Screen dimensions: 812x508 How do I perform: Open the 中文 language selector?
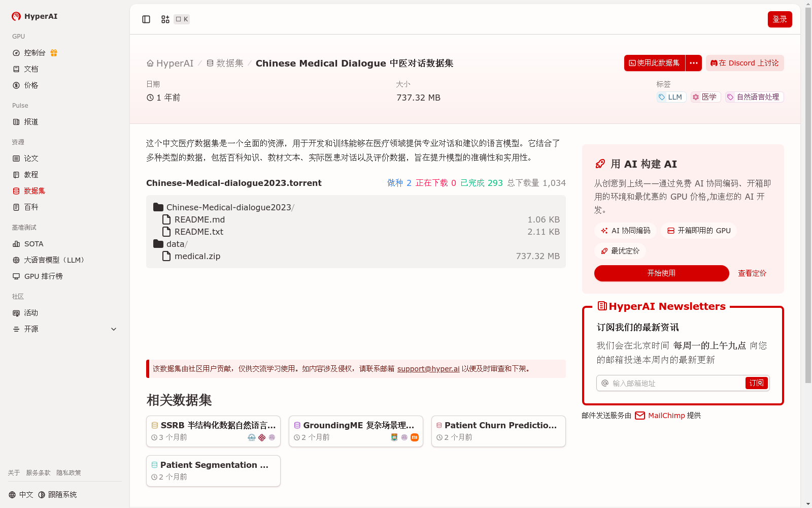click(x=21, y=495)
